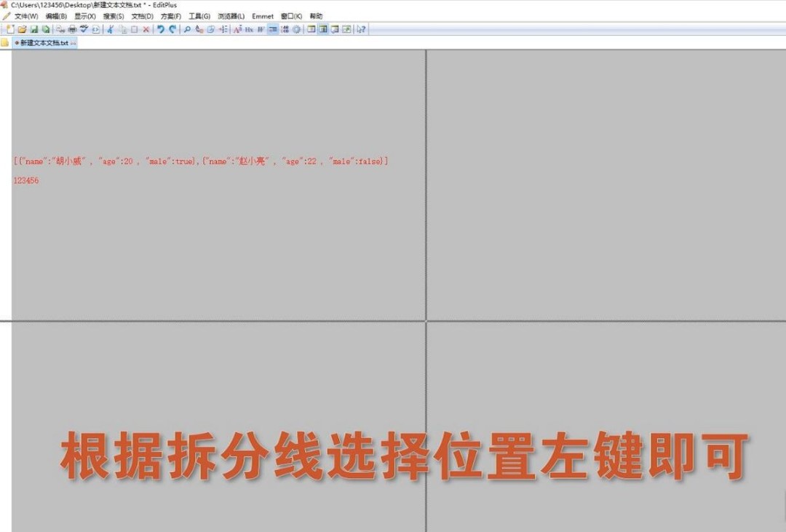Click the Cut scissors icon

[109, 29]
